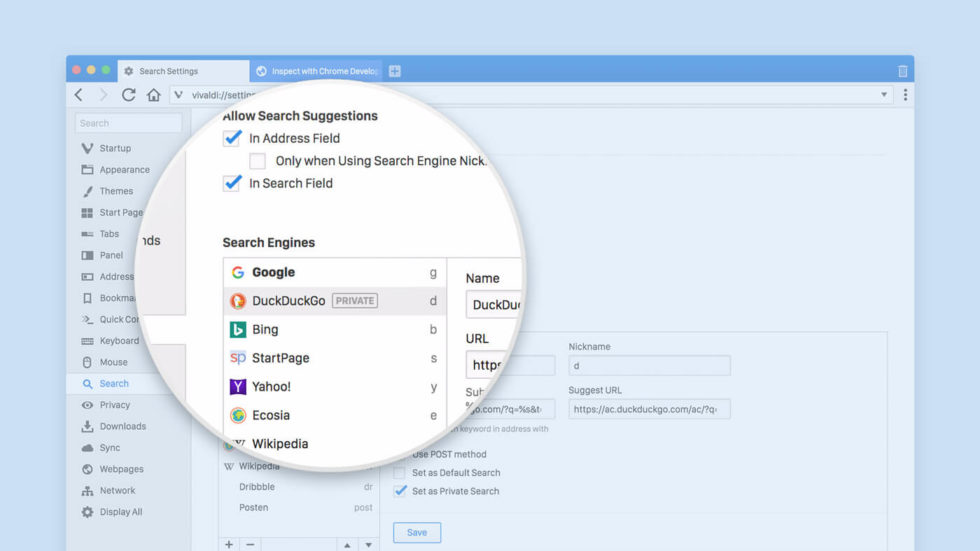The width and height of the screenshot is (980, 551).
Task: Open the new tab plus icon
Action: [x=394, y=71]
